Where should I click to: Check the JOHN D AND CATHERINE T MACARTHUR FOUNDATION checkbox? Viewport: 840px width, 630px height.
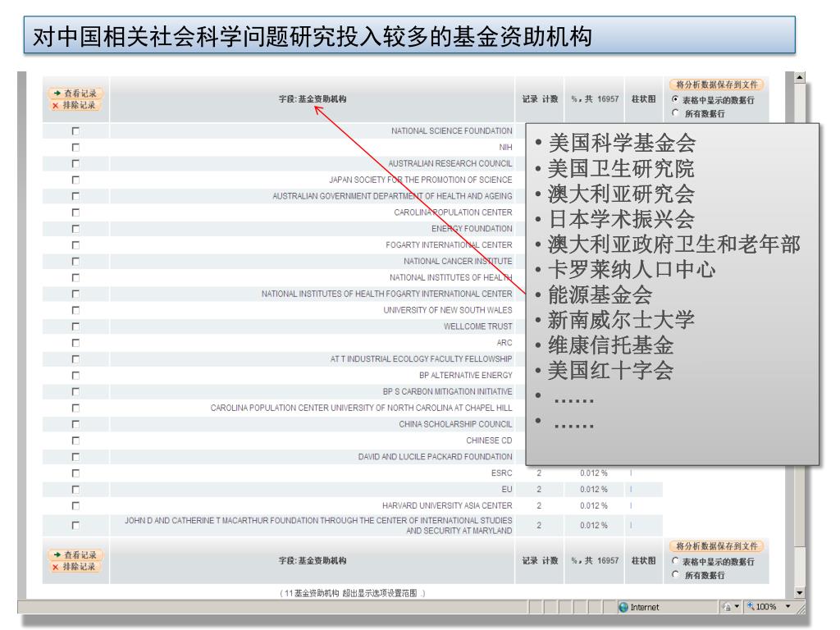pos(75,526)
